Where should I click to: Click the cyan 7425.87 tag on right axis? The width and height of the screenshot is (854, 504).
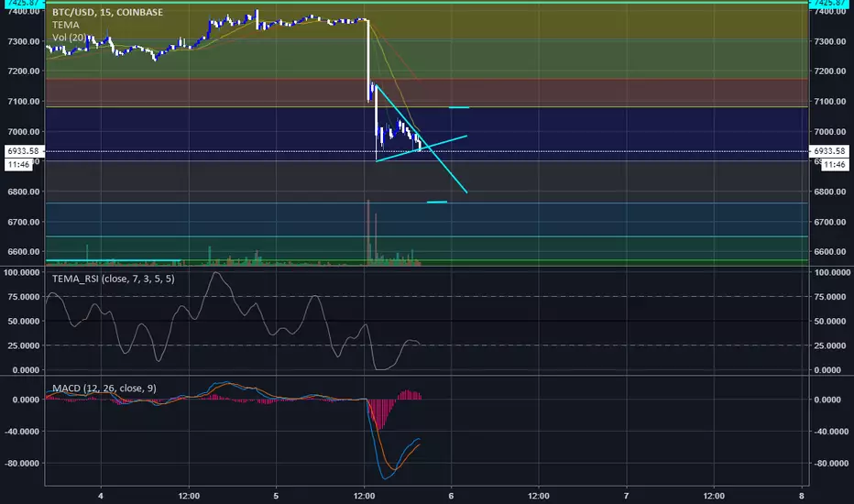click(829, 4)
